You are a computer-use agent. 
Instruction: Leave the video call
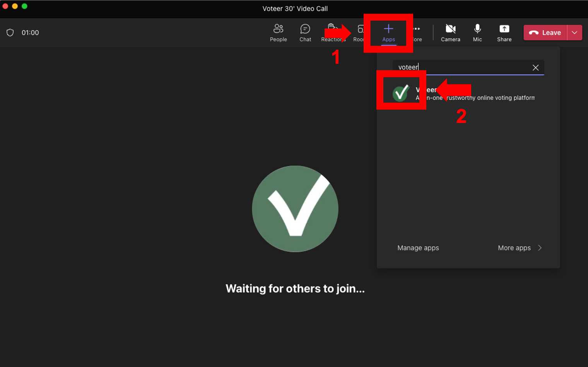(x=545, y=32)
